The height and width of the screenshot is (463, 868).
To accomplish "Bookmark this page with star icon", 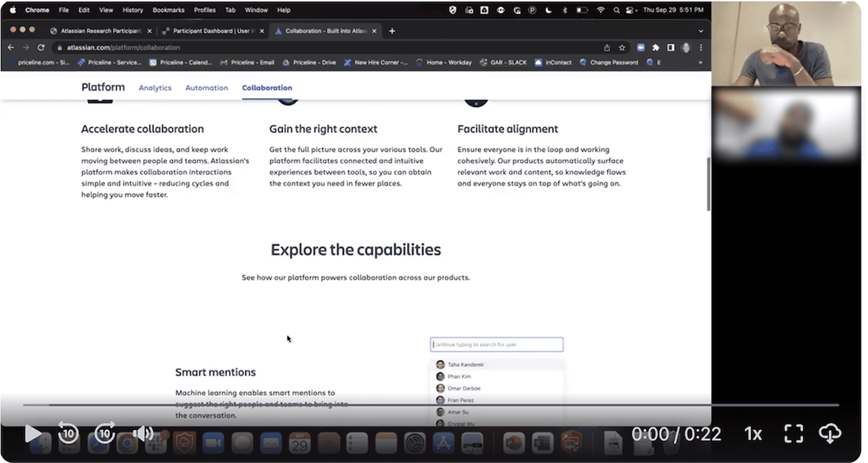I will point(622,48).
